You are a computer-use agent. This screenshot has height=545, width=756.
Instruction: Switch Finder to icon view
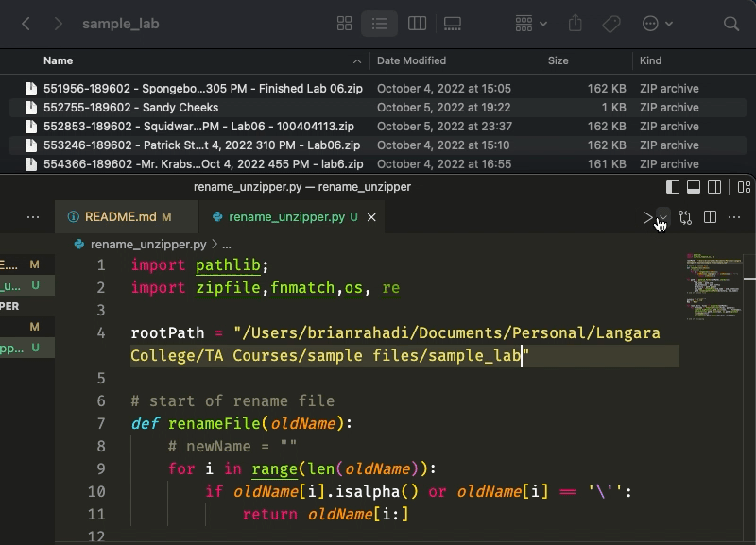click(x=345, y=24)
